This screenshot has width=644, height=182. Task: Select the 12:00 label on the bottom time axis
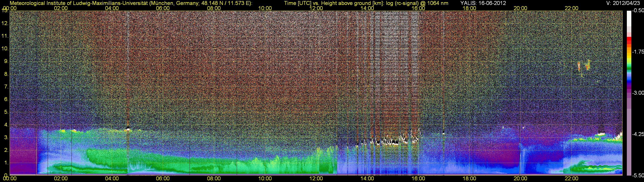coord(316,179)
